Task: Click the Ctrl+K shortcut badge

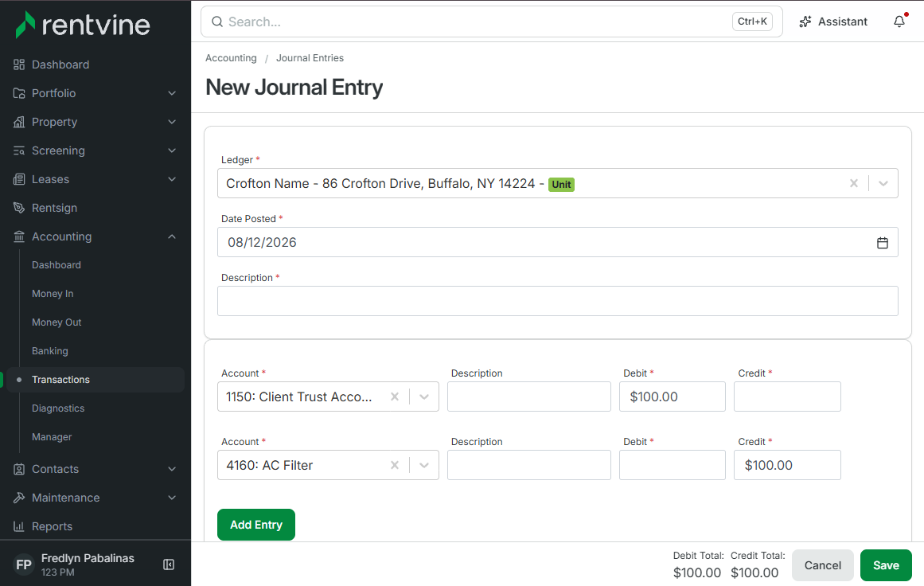Action: point(753,21)
